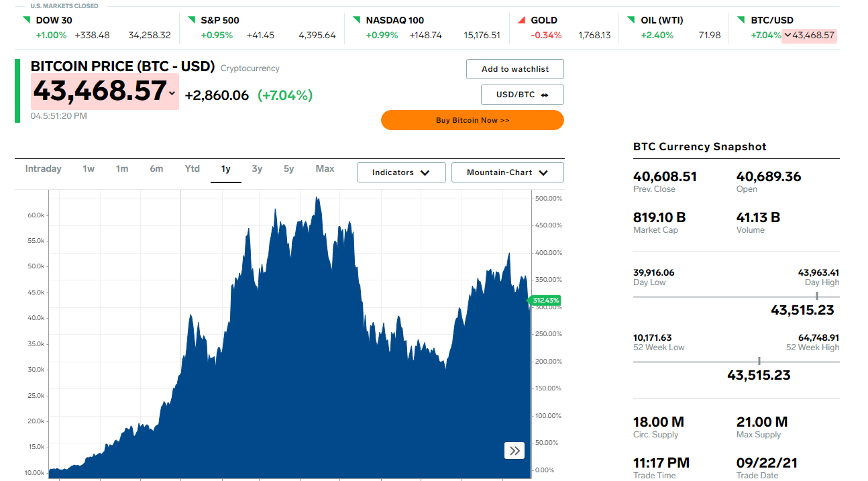Click the 21.00 M Max Supply value
The height and width of the screenshot is (481, 868).
(762, 422)
